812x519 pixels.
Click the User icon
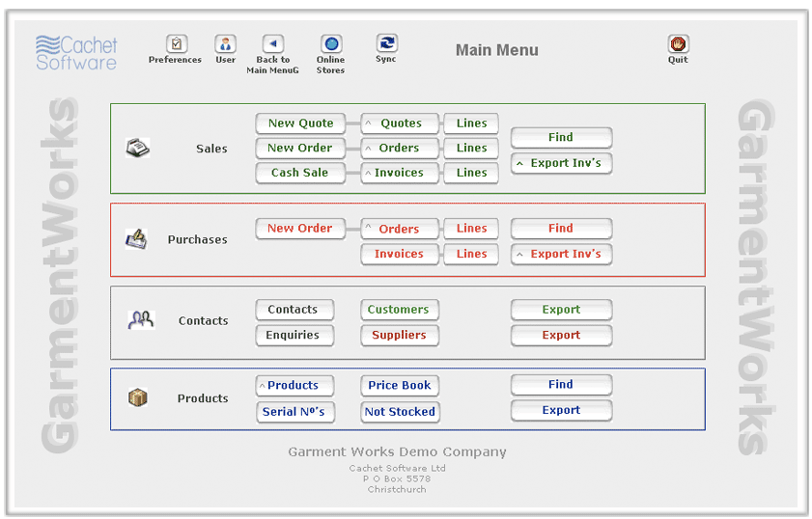225,43
